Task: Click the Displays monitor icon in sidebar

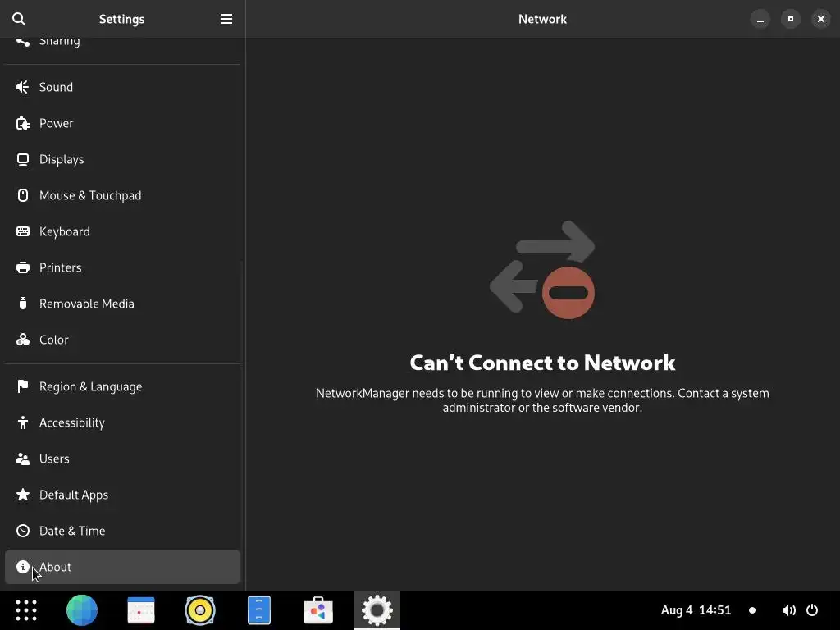Action: coord(22,159)
